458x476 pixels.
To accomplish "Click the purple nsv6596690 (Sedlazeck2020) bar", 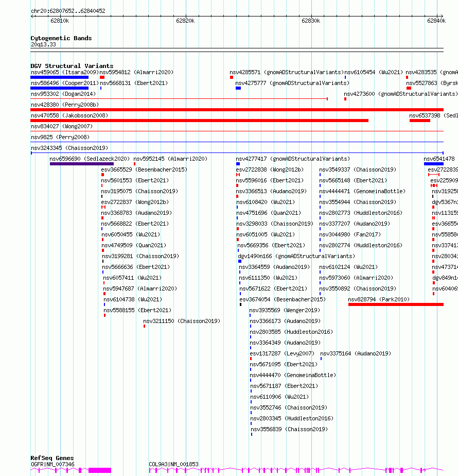I will coord(82,164).
